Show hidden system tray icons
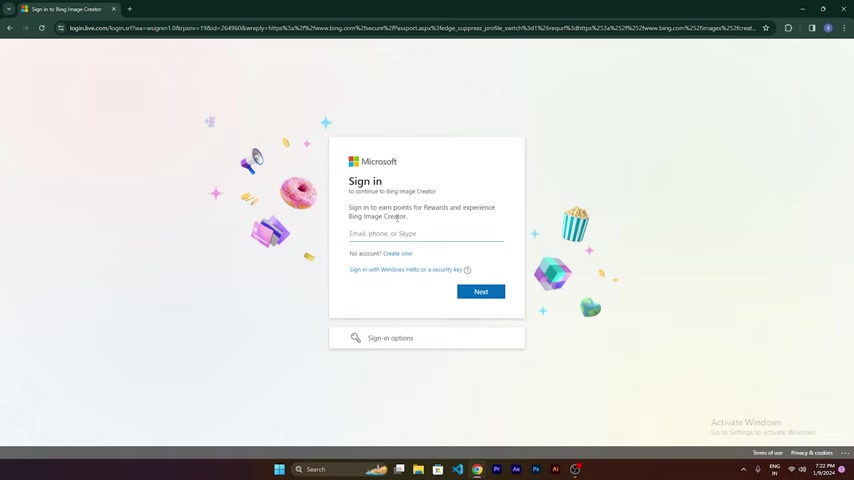 (x=743, y=469)
